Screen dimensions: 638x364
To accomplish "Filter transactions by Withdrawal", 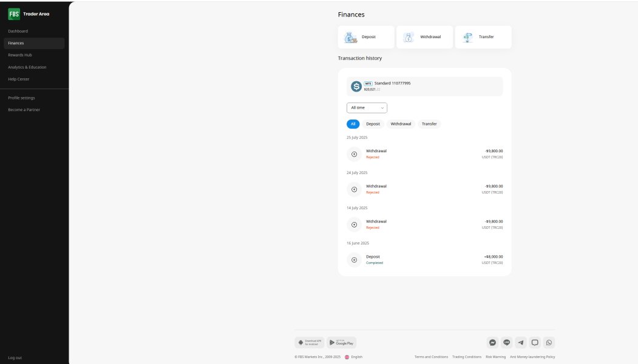I will tap(401, 124).
